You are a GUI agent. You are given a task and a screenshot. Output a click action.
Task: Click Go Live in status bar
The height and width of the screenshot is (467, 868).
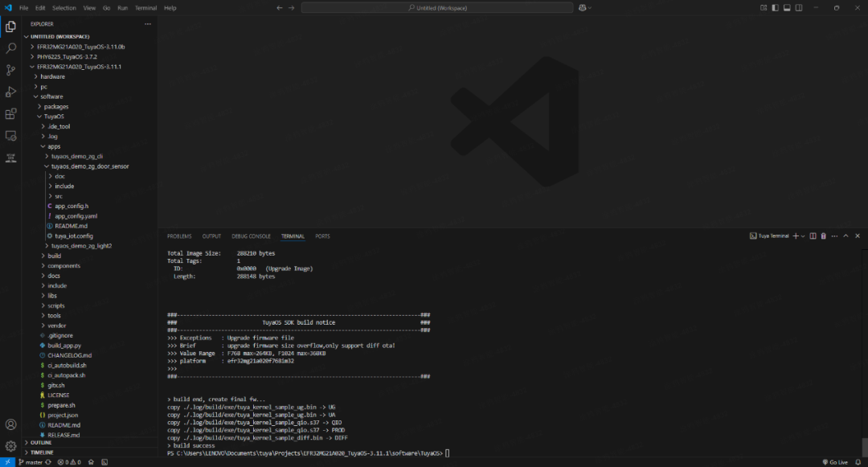(x=835, y=462)
